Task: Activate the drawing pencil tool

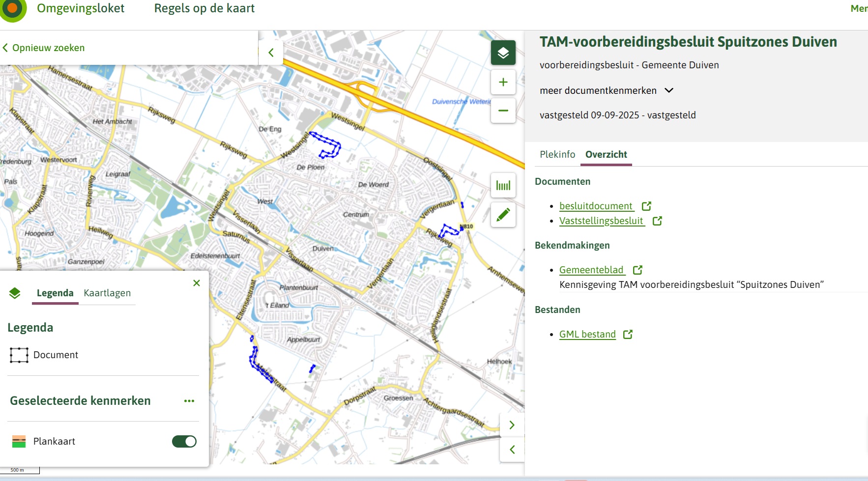Action: (x=503, y=215)
